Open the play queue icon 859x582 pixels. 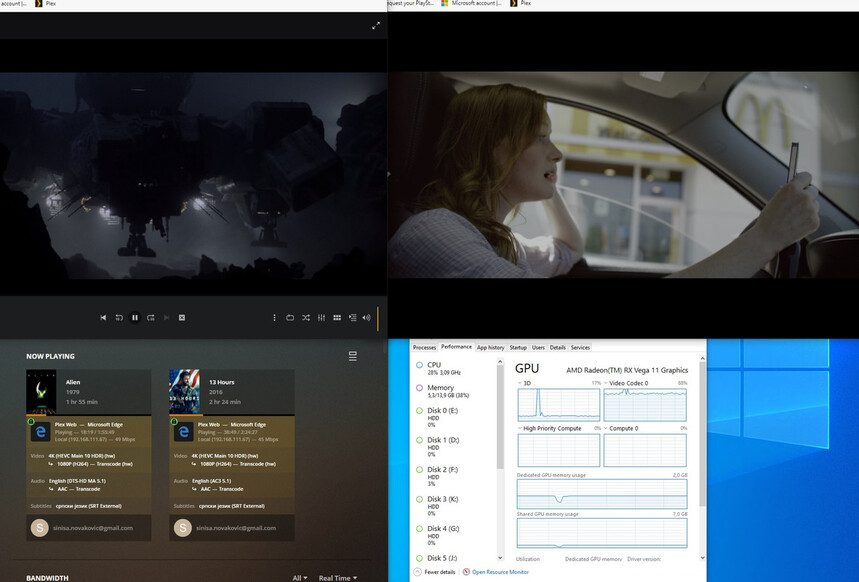tap(352, 318)
